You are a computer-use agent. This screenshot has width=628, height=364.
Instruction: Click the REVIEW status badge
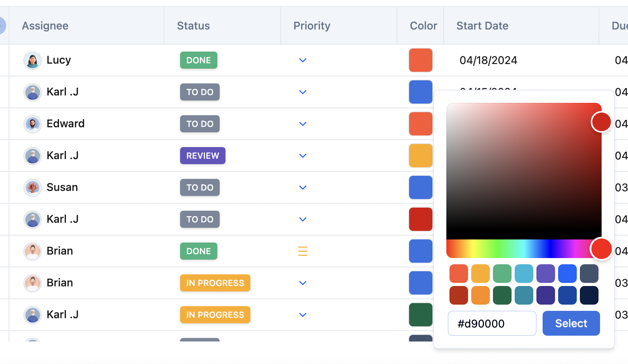[x=203, y=156]
